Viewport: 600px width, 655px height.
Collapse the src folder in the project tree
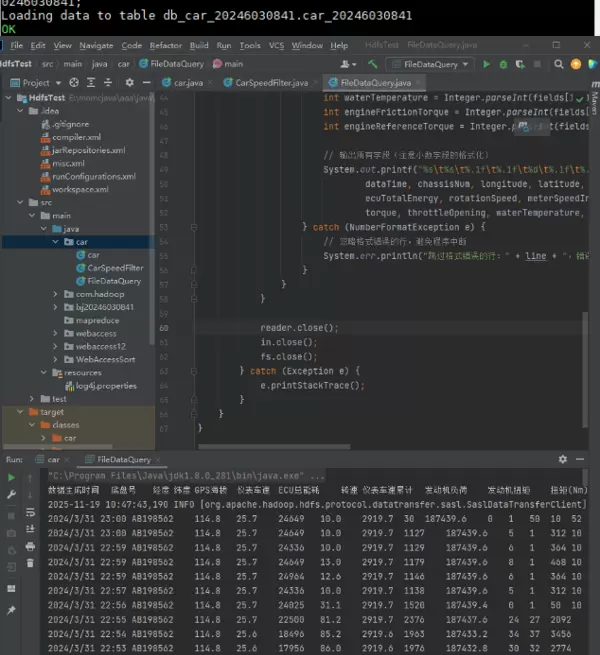click(20, 202)
